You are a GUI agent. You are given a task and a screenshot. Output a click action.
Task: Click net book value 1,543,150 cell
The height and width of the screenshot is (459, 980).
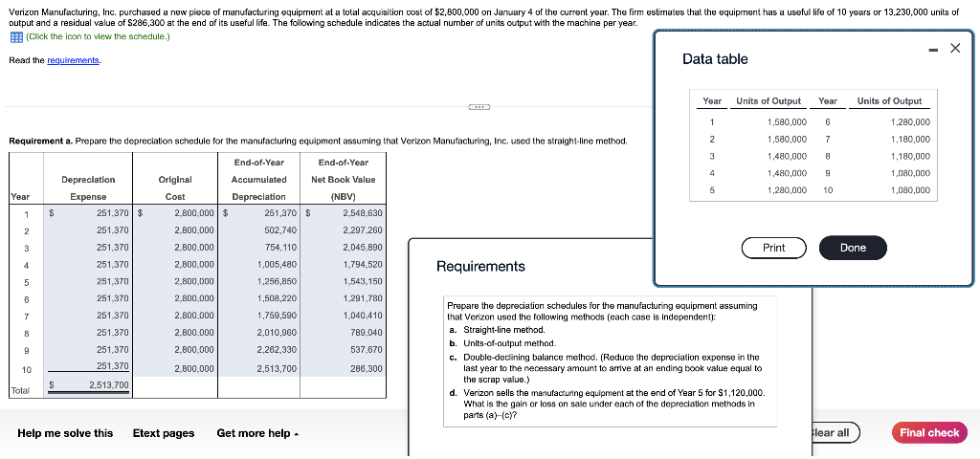click(344, 282)
